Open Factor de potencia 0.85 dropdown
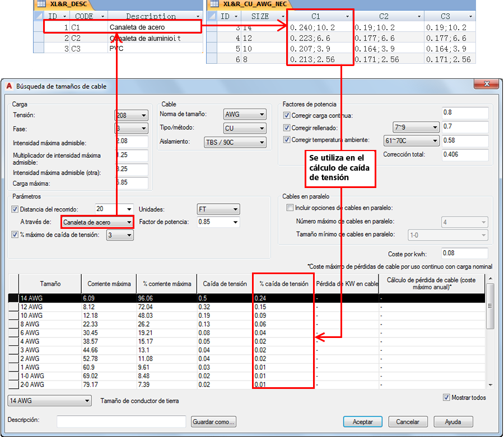The image size is (504, 437). pos(235,222)
